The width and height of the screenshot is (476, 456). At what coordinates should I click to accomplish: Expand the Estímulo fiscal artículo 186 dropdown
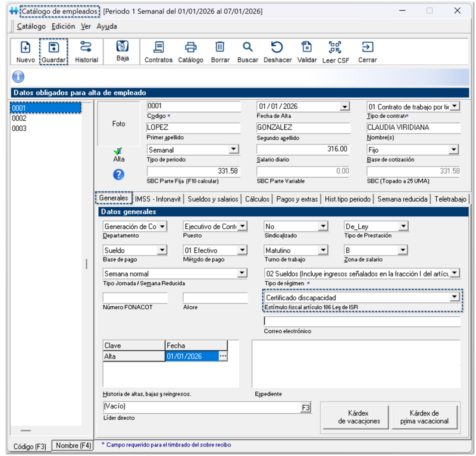point(455,297)
